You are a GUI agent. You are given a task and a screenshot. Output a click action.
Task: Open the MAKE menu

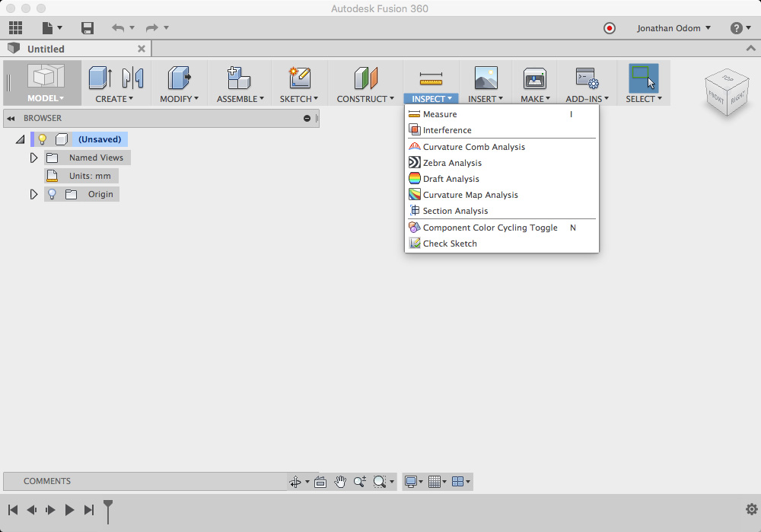(535, 98)
